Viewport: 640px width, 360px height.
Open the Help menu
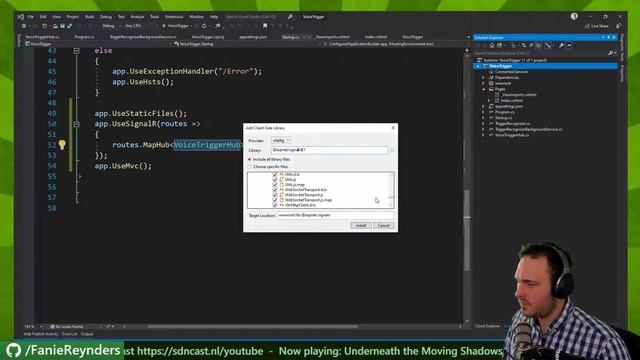coord(214,17)
